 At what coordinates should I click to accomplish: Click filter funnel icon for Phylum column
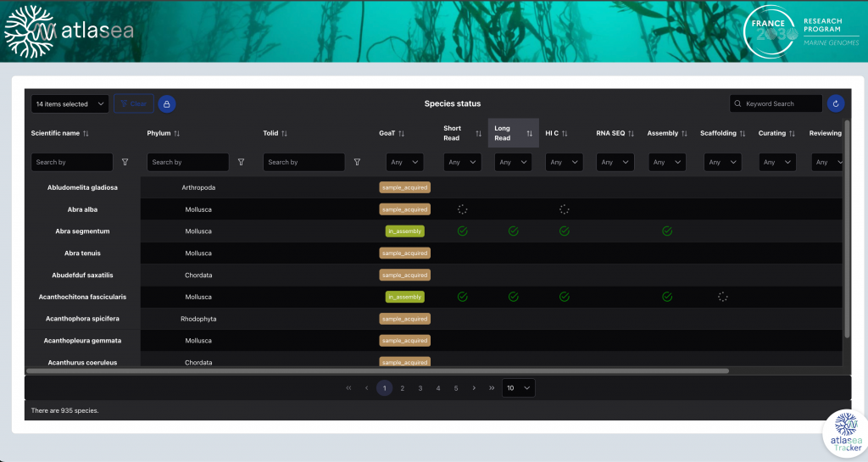pyautogui.click(x=241, y=162)
